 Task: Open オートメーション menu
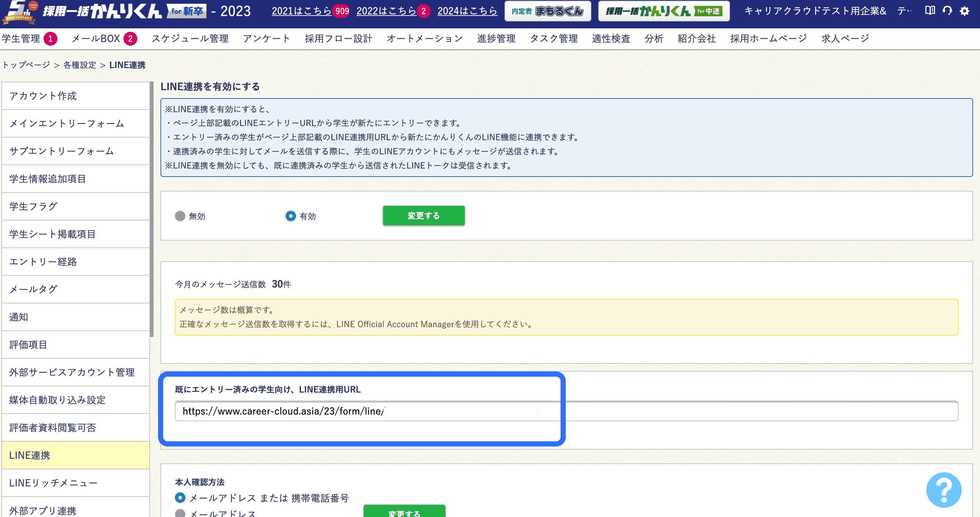pyautogui.click(x=425, y=38)
